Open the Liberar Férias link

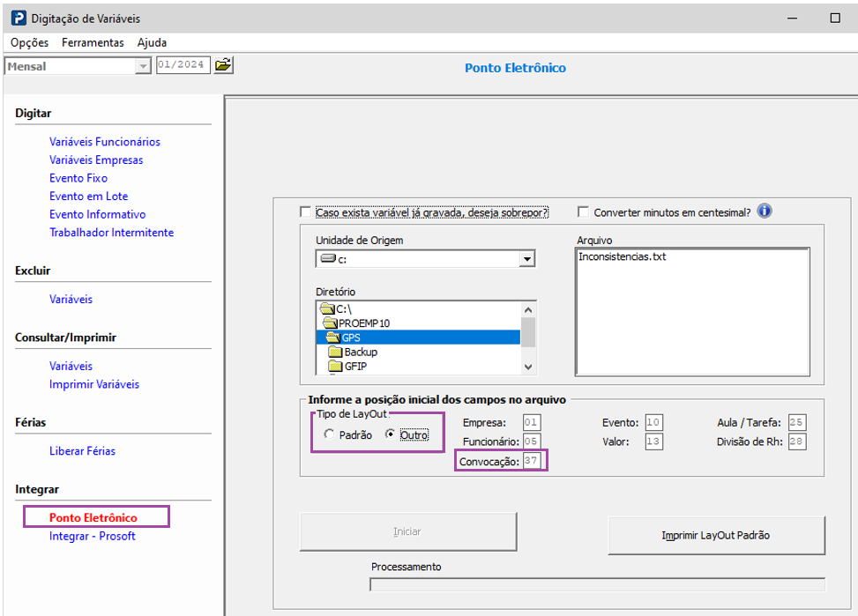coord(82,451)
